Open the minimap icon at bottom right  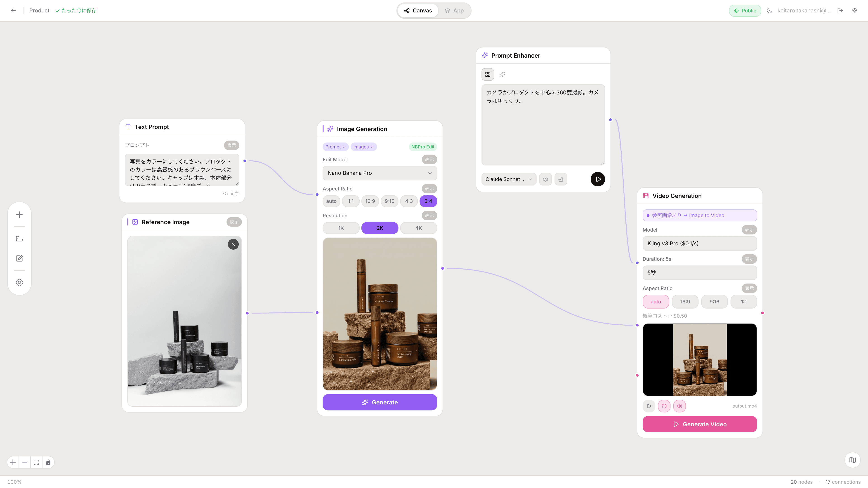852,460
